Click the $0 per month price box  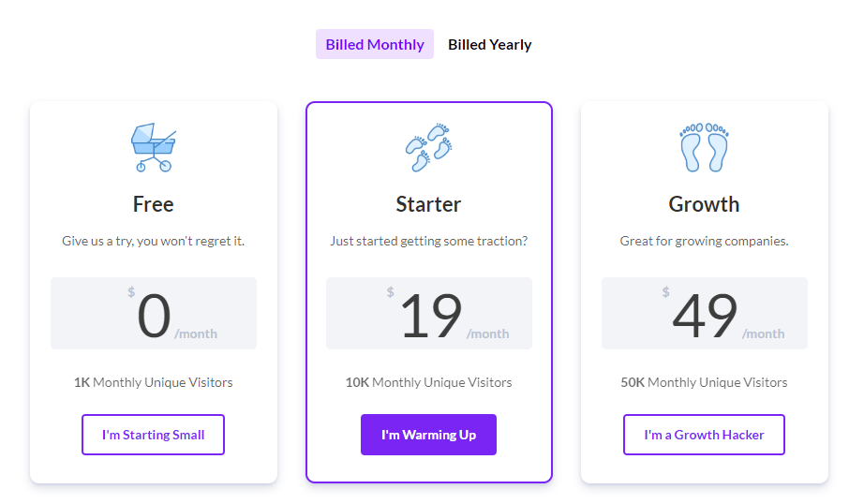tap(154, 314)
